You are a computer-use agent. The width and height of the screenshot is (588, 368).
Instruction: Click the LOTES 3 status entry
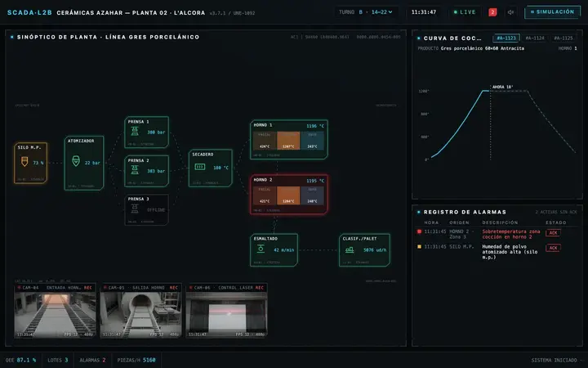pos(58,360)
